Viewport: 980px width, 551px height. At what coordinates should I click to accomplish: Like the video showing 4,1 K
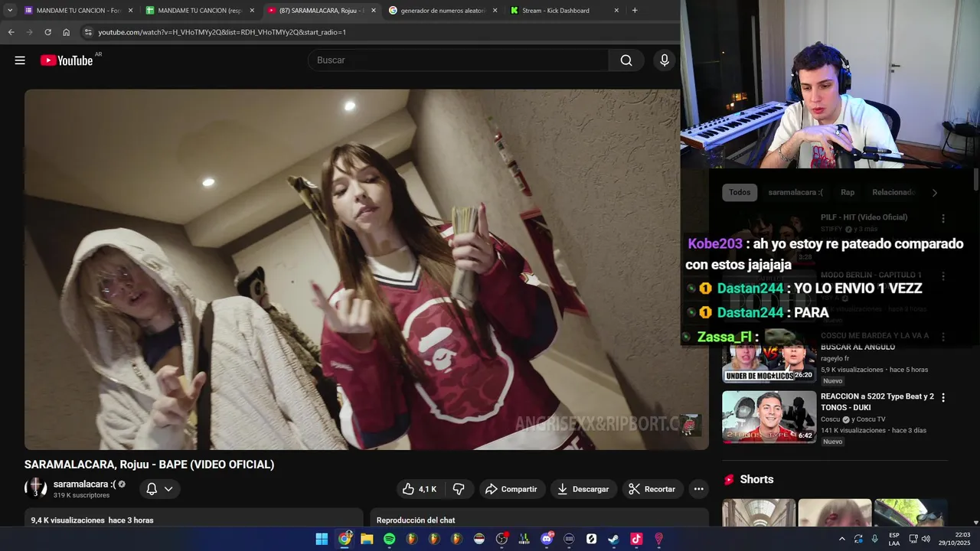420,489
